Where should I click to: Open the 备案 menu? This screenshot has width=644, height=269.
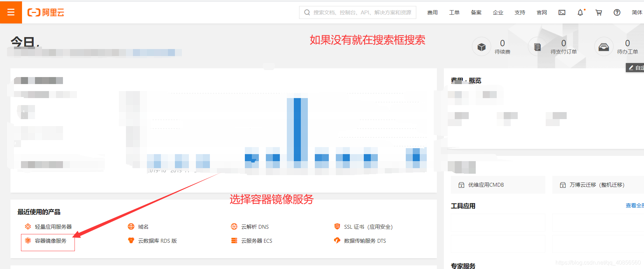[x=476, y=13]
